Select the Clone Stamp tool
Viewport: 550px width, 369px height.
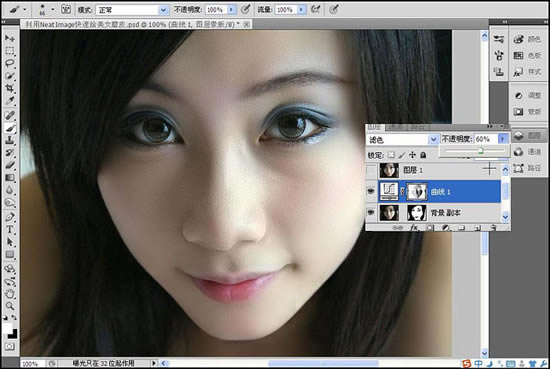[x=10, y=140]
